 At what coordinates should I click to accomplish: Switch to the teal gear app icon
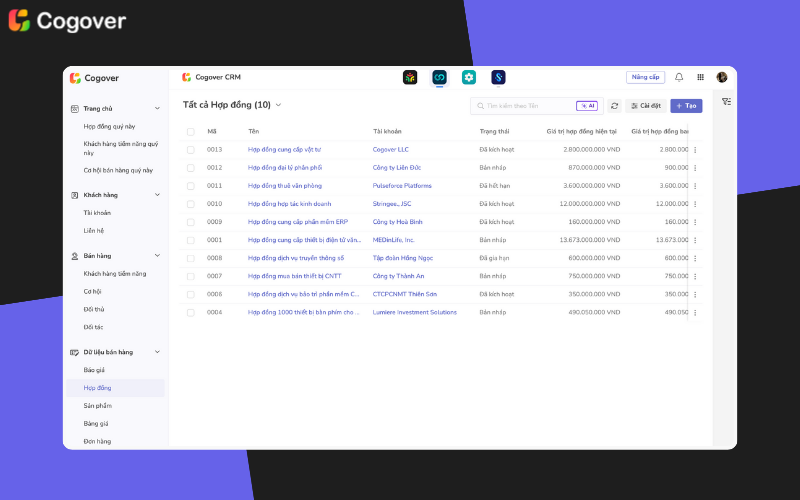click(x=469, y=77)
